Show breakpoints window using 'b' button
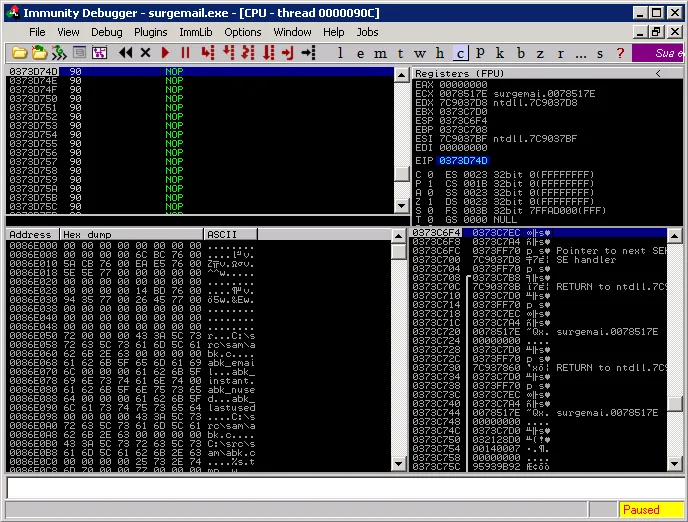The height and width of the screenshot is (522, 688). click(521, 52)
